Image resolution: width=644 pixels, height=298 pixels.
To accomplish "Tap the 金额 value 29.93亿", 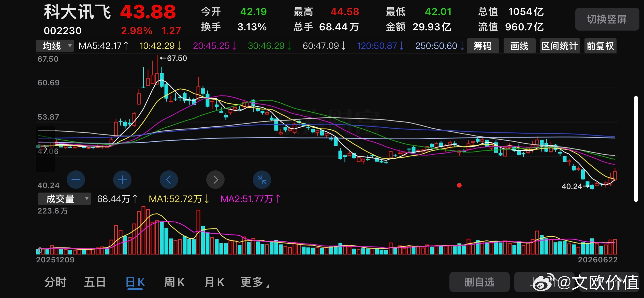I will click(432, 27).
